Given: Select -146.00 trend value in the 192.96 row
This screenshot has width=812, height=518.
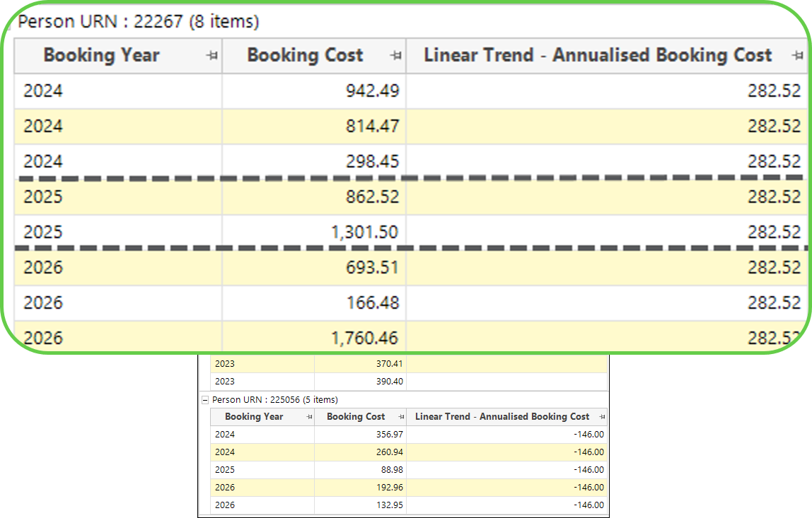Looking at the screenshot, I should point(507,488).
